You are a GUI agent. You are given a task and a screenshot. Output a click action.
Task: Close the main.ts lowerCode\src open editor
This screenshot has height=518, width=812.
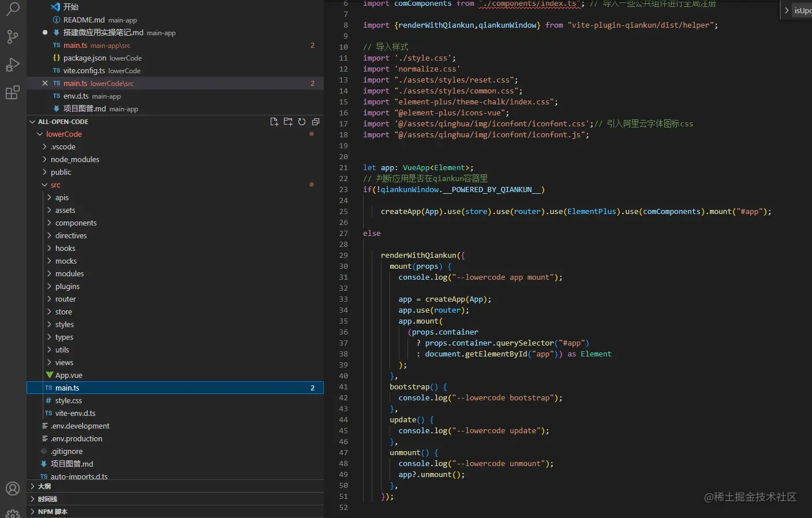click(45, 84)
